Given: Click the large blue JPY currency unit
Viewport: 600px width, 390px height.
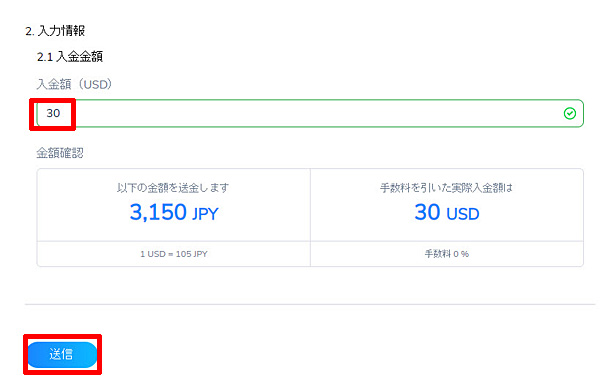Looking at the screenshot, I should point(205,214).
